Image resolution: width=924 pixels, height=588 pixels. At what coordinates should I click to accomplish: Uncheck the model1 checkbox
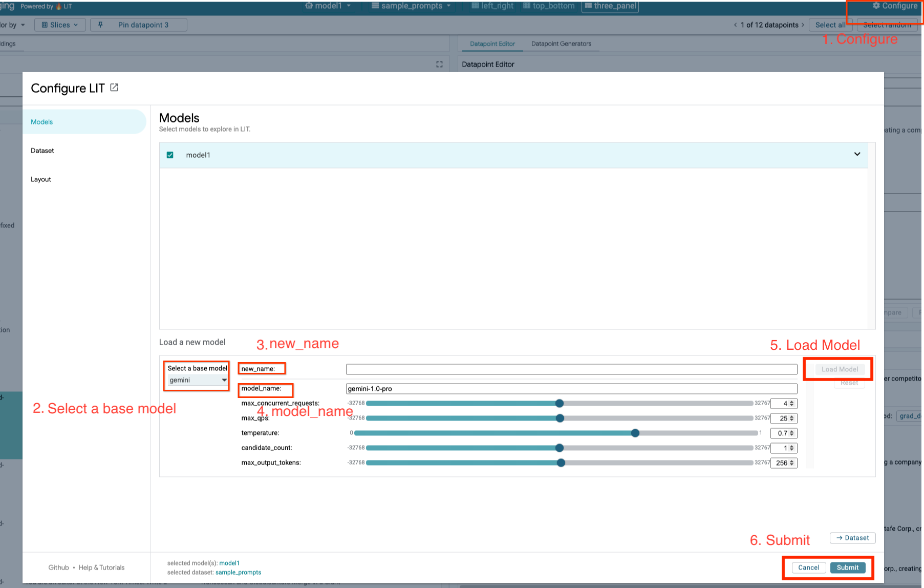[169, 155]
